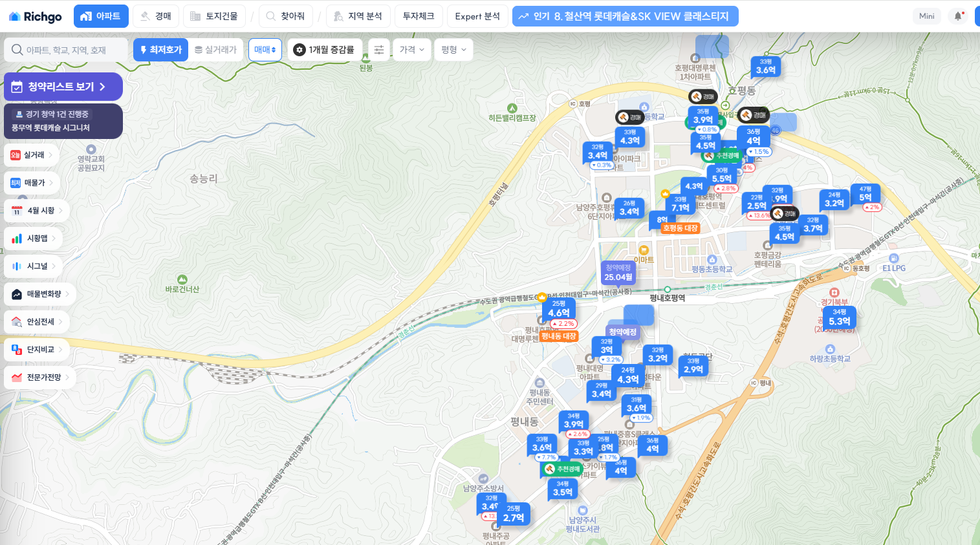
Task: Select the 31평 3.6억 price marker
Action: 637,405
